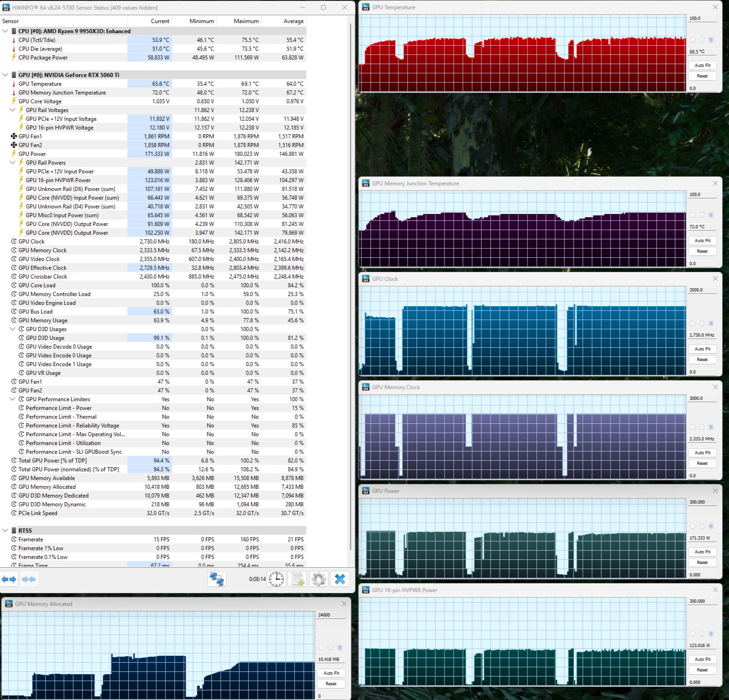Viewport: 729px width, 700px height.
Task: Toggle the blue option box in GPU Memory Allocated graph
Action: pos(340,647)
